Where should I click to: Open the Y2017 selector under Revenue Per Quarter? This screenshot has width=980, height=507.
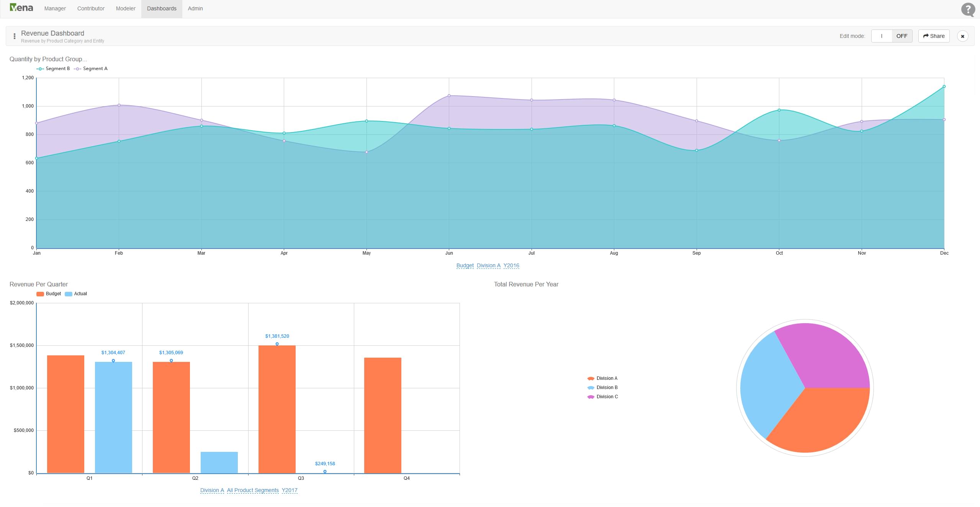click(x=290, y=490)
